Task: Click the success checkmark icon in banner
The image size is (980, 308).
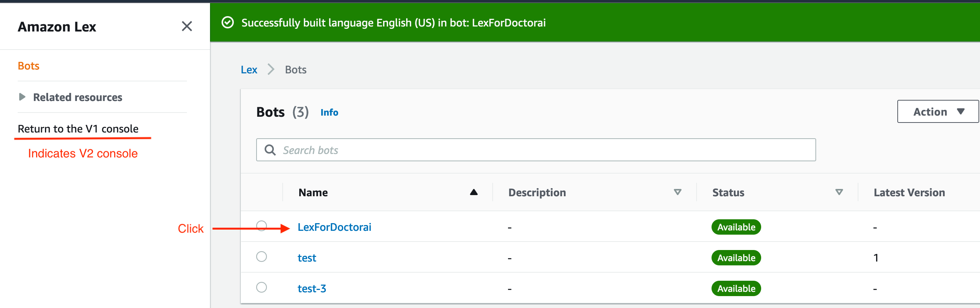Action: 228,23
